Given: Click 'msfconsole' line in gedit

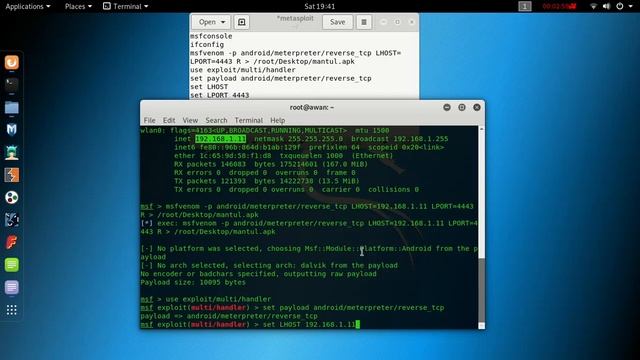Looking at the screenshot, I should click(211, 36).
